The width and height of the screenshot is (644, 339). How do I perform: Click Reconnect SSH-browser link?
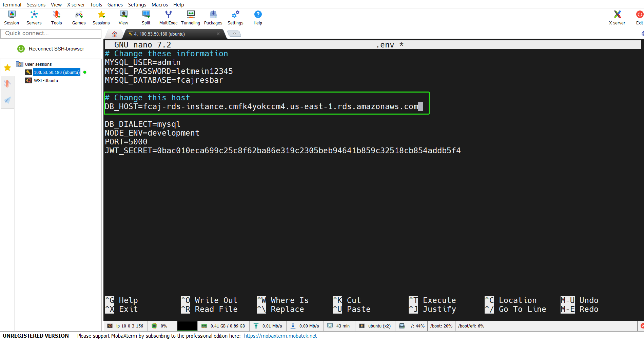[56, 49]
